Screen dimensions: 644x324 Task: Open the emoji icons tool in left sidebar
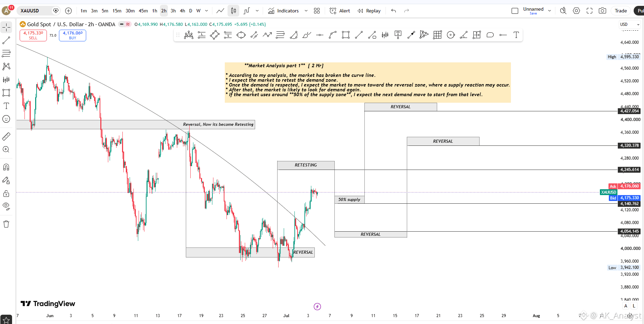(x=6, y=119)
